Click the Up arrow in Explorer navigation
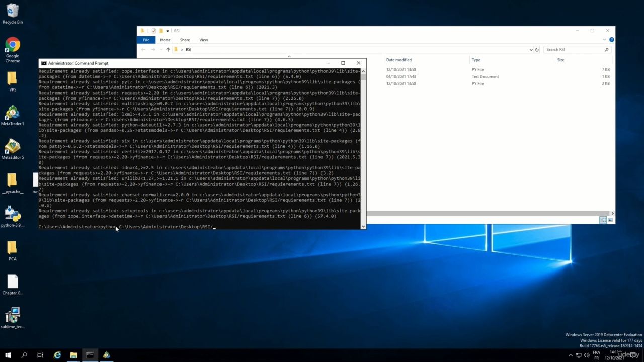644x362 pixels. [x=168, y=50]
